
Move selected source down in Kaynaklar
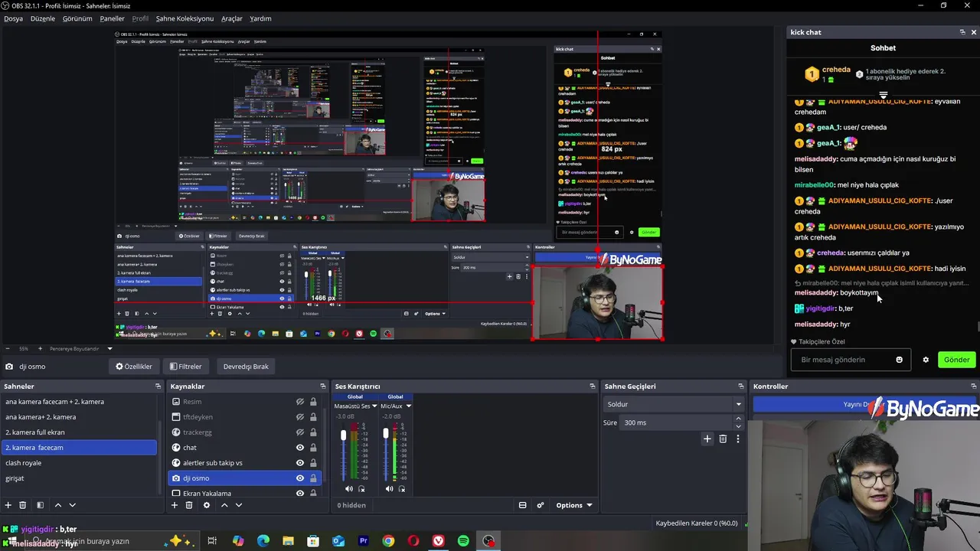click(x=238, y=505)
